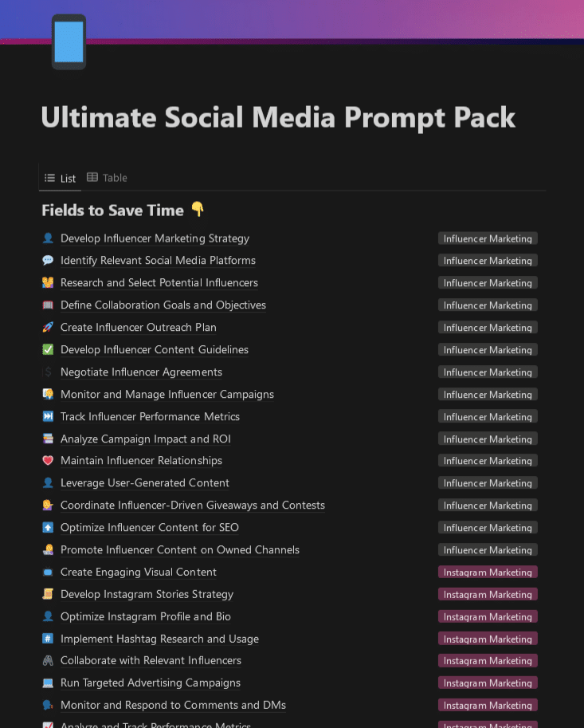Switch to the Table view tab

point(107,178)
